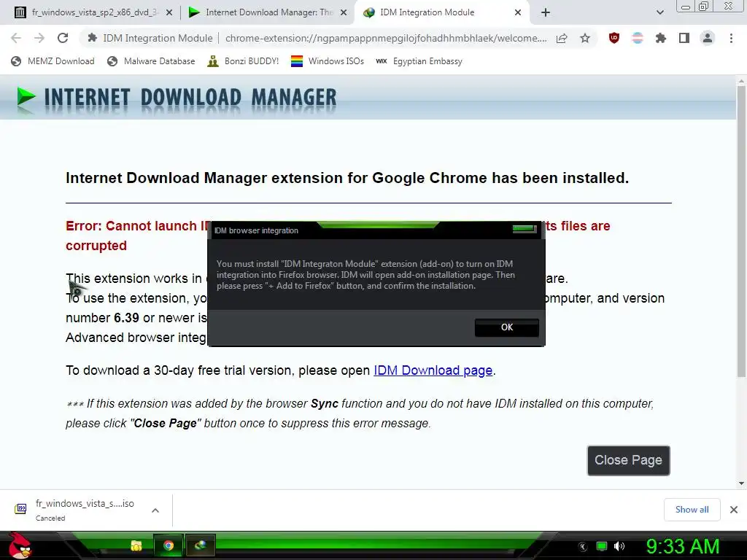This screenshot has width=747, height=560.
Task: Close the fr_windows_vista_sp2 tab
Action: click(169, 13)
